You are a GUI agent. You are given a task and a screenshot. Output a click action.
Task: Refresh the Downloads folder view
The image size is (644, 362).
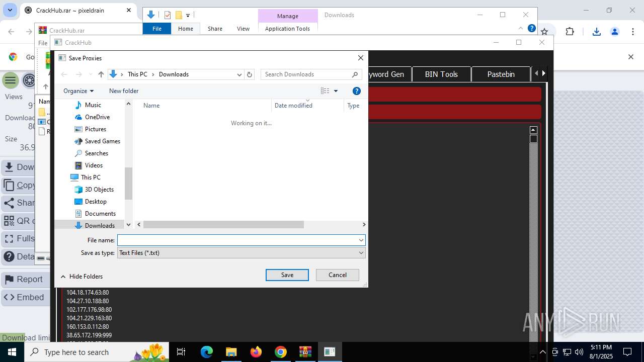point(249,74)
